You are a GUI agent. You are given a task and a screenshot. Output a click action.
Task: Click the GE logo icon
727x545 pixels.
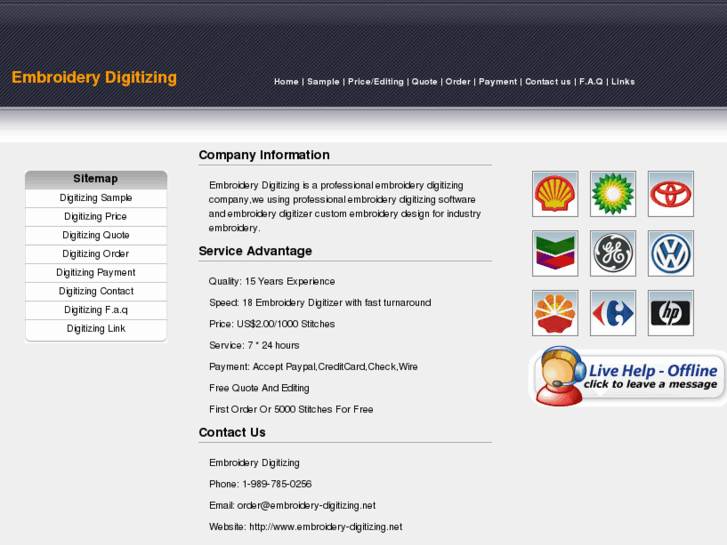613,253
